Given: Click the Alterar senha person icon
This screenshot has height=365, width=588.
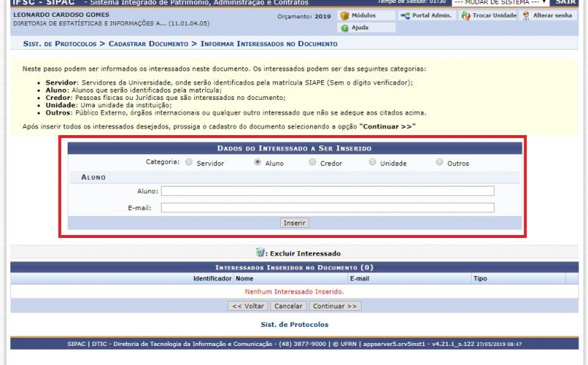Looking at the screenshot, I should tap(526, 15).
